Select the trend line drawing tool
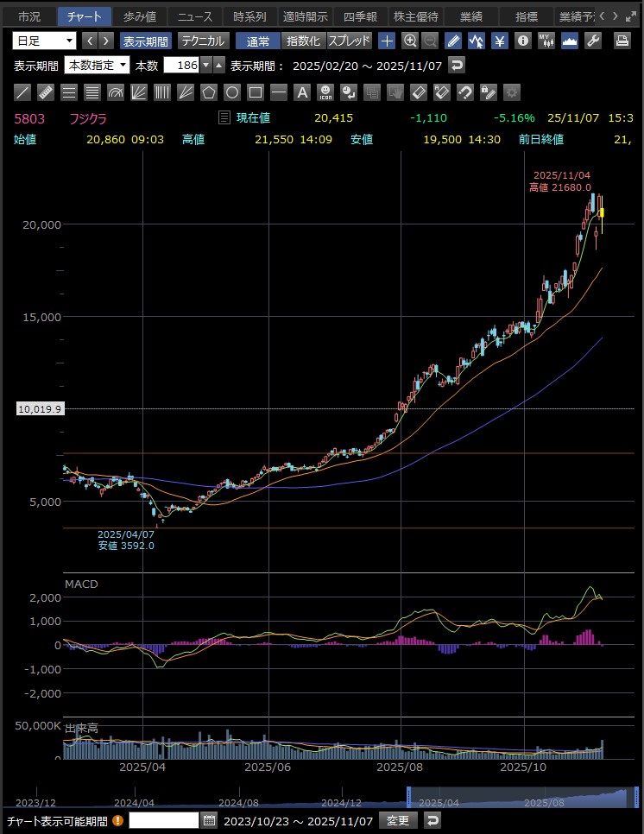644x834 pixels. click(x=23, y=92)
